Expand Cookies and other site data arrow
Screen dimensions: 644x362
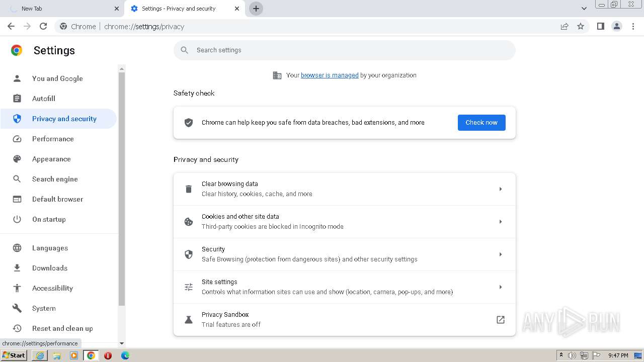coord(501,222)
